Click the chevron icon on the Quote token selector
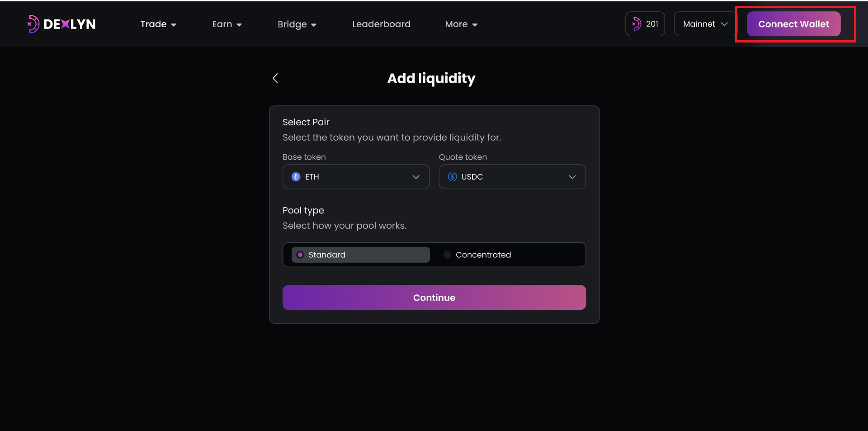868x431 pixels. point(572,177)
